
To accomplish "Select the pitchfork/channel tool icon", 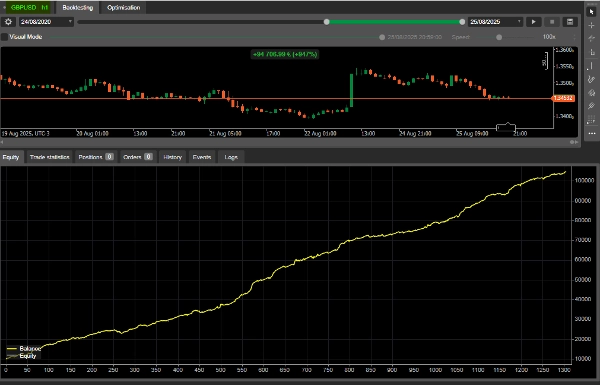I will click(x=592, y=93).
